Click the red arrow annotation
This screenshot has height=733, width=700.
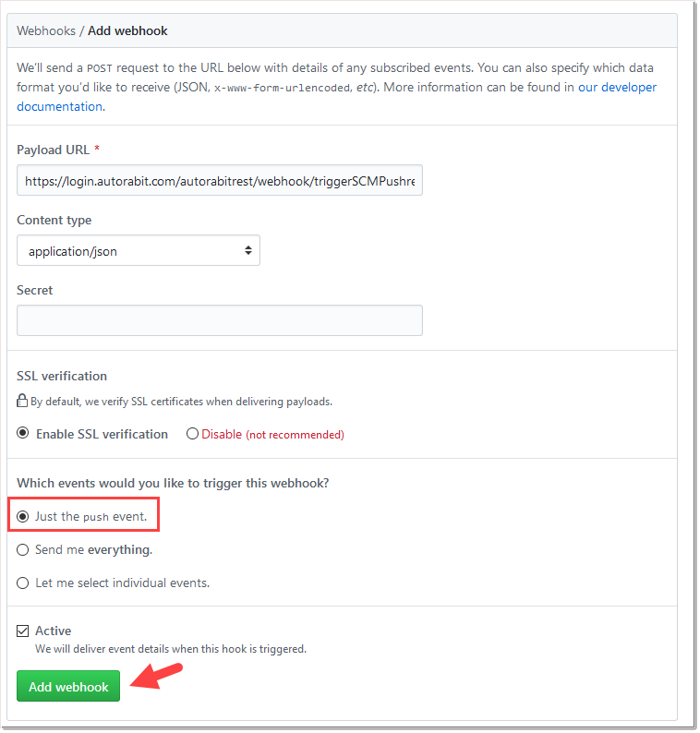tap(157, 677)
